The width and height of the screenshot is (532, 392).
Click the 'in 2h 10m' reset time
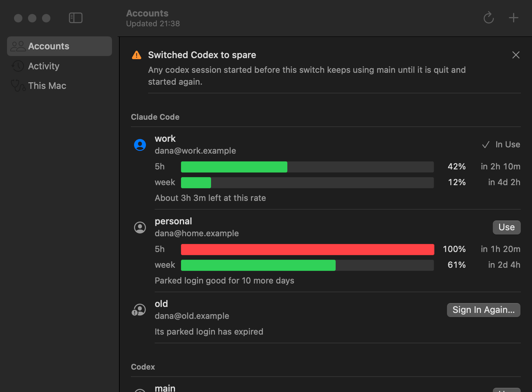(500, 167)
